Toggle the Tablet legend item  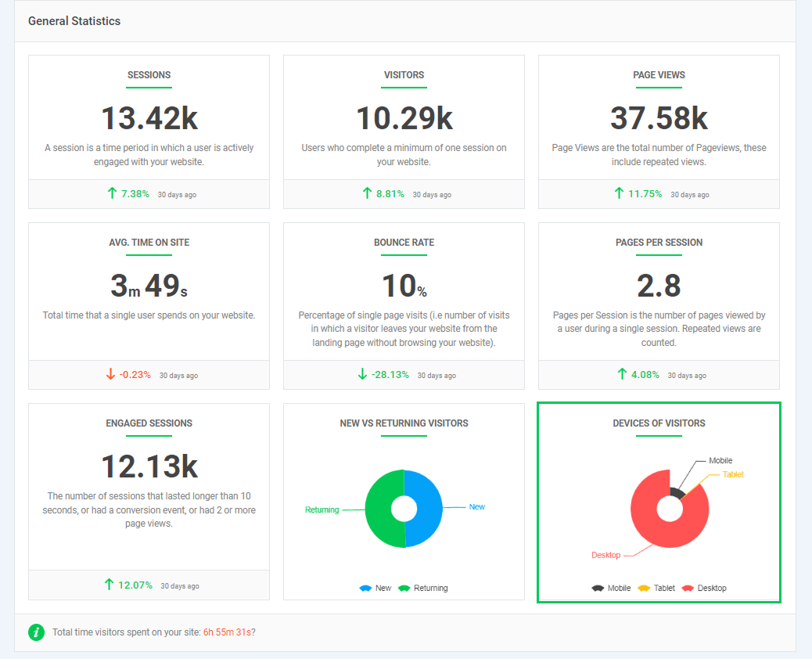coord(656,588)
